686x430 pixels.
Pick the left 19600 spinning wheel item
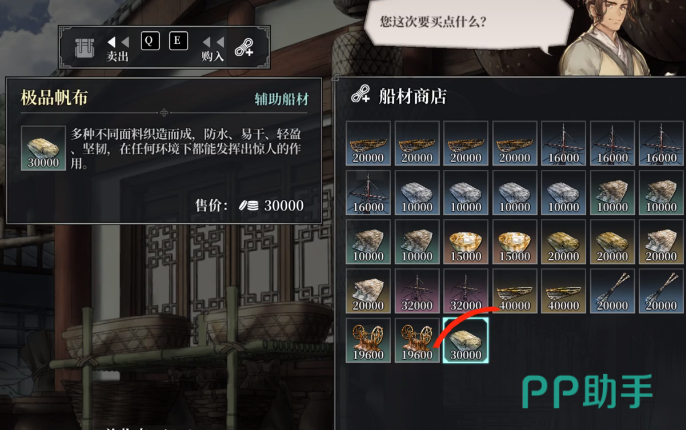pos(368,340)
